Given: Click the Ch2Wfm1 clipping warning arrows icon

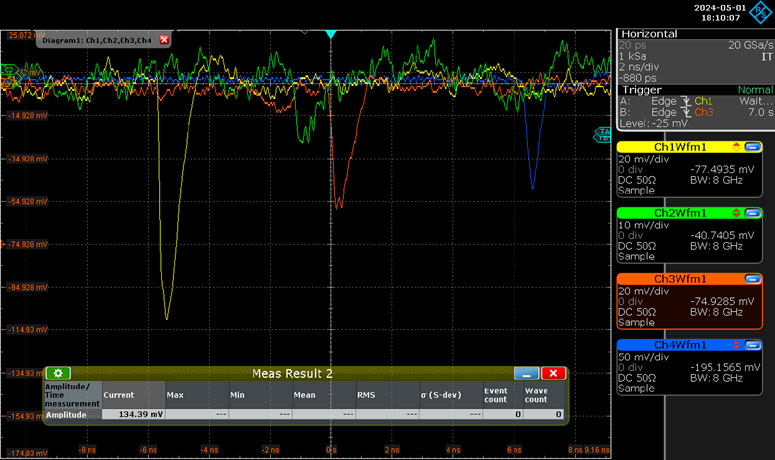Looking at the screenshot, I should [736, 213].
